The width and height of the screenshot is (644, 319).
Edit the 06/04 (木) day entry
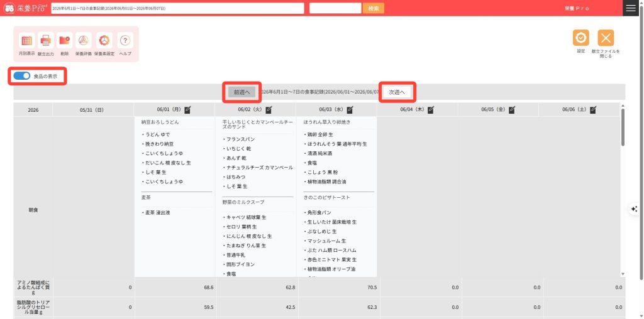tap(430, 109)
